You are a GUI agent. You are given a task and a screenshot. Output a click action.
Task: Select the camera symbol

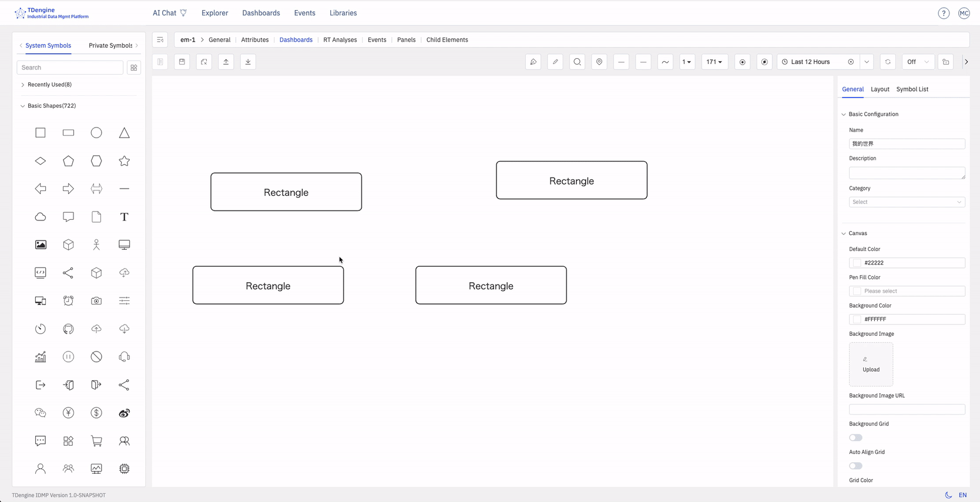pyautogui.click(x=96, y=301)
